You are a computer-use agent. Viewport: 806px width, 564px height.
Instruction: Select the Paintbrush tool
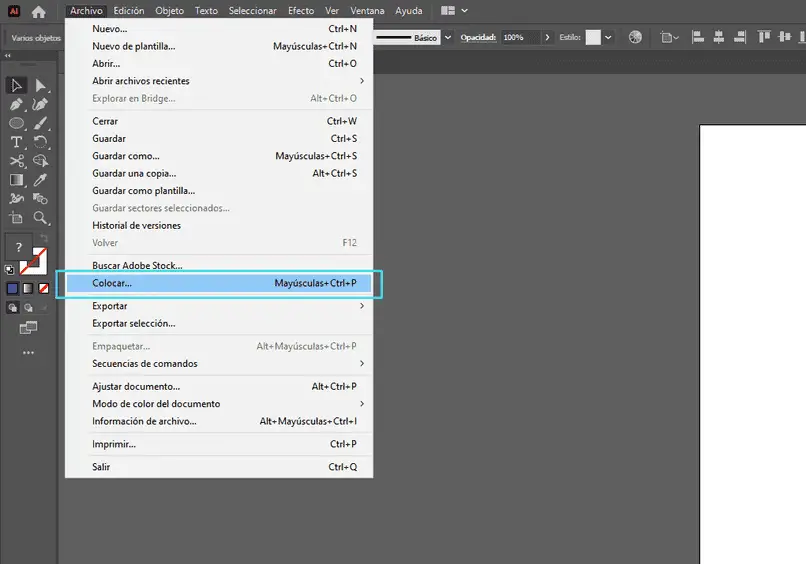[40, 123]
